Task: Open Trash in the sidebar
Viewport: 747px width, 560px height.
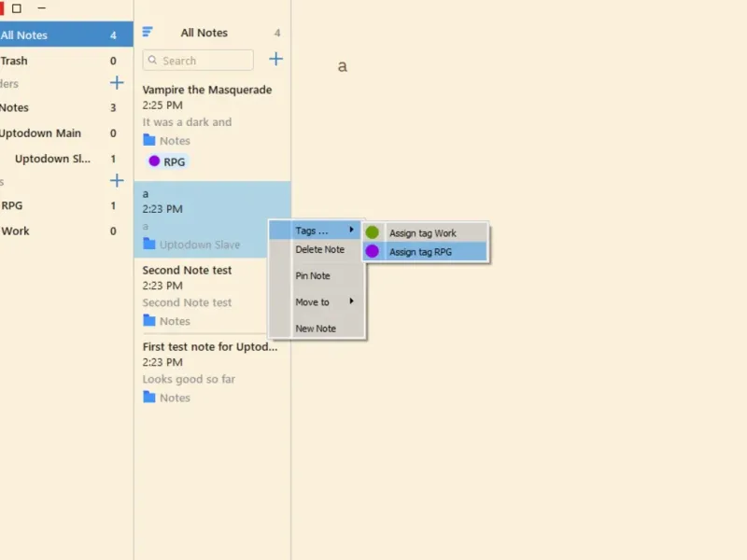Action: click(x=66, y=61)
